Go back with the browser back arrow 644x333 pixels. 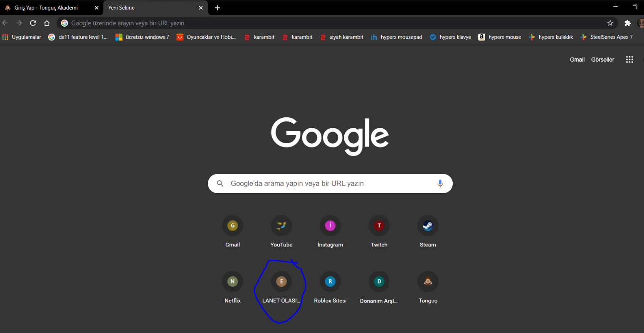point(5,23)
